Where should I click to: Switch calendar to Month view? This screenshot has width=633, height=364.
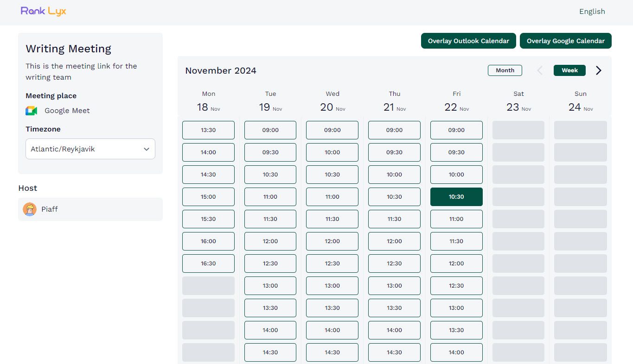(505, 70)
